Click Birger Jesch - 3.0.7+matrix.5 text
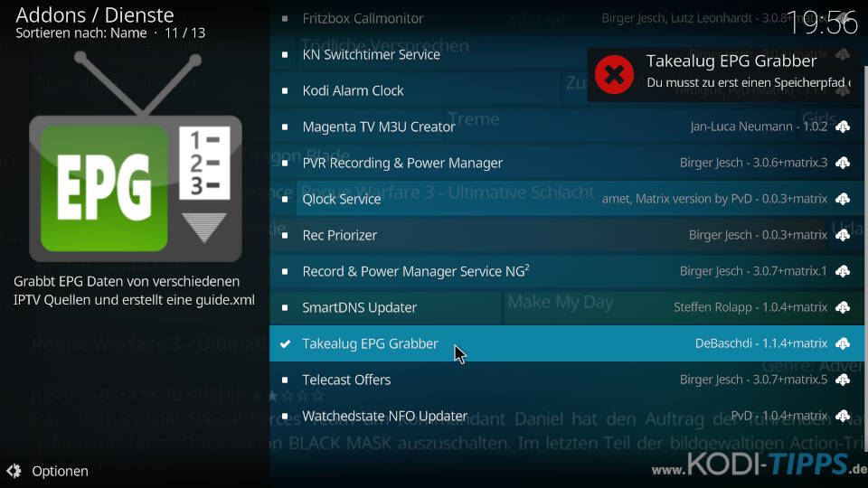The image size is (868, 488). tap(753, 380)
